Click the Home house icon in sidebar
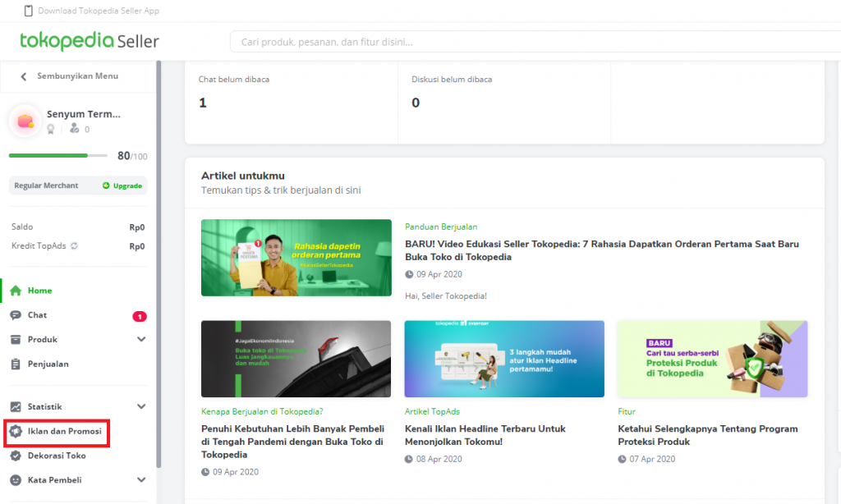 [x=16, y=291]
